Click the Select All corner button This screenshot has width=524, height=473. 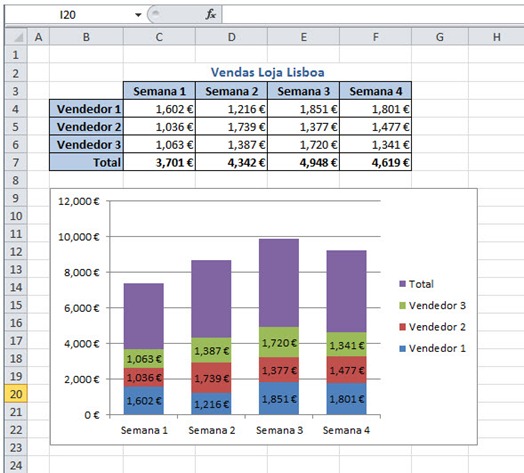click(x=16, y=37)
